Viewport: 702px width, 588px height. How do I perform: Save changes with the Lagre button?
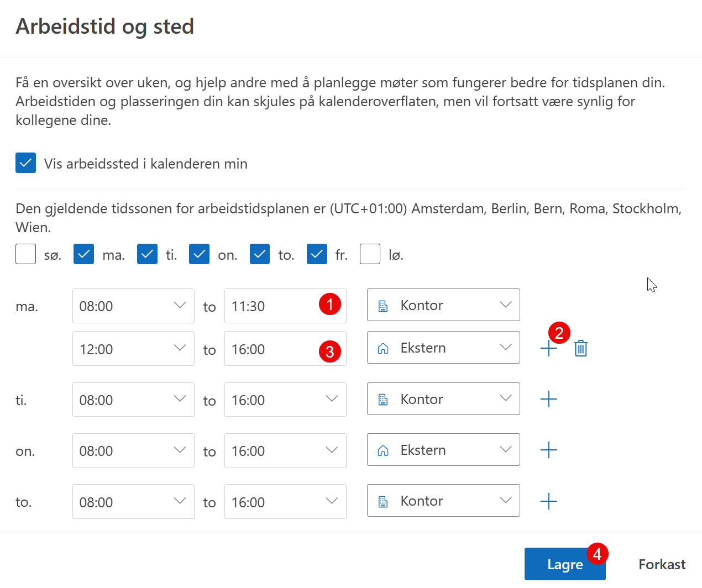[565, 564]
